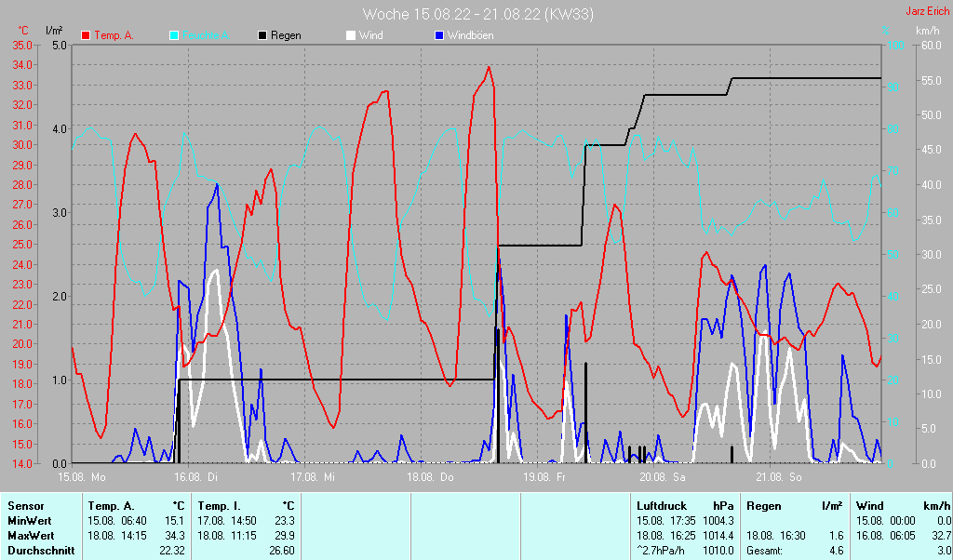Image resolution: width=953 pixels, height=560 pixels.
Task: Click the '5.0' tick on the l/m² axis
Action: [x=60, y=46]
